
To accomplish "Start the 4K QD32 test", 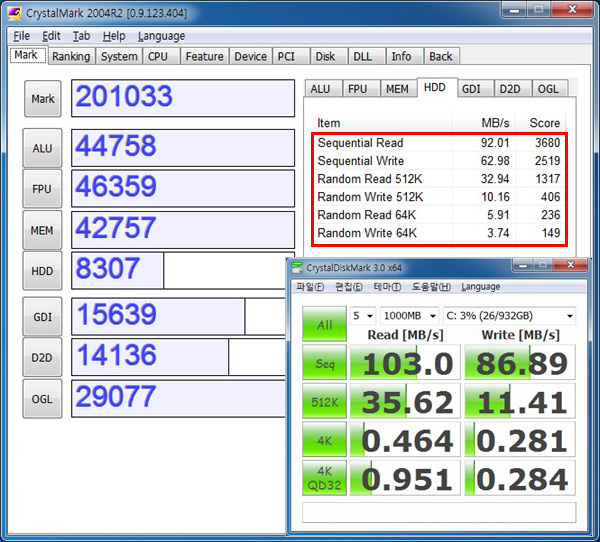I will [x=324, y=478].
